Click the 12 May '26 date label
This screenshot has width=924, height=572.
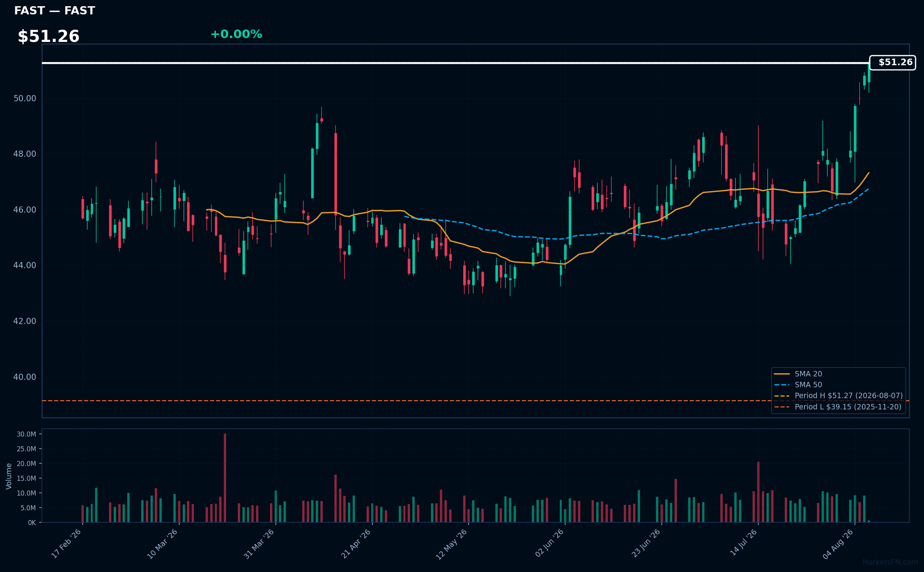click(x=452, y=544)
